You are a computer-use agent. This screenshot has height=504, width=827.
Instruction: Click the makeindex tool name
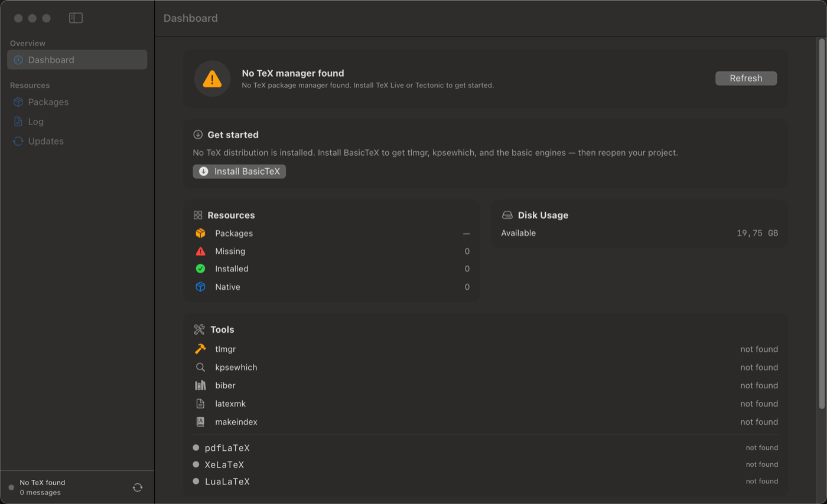pos(236,422)
